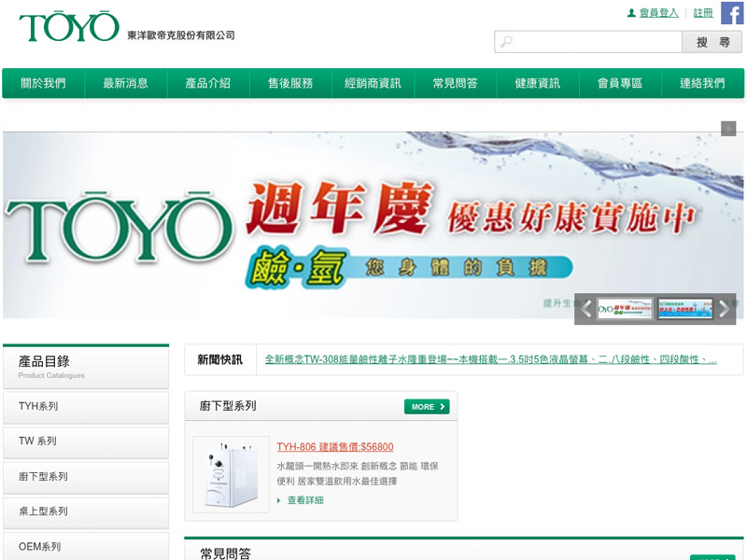Open 連絡我們 from navigation bar
This screenshot has height=560, width=747.
[702, 83]
